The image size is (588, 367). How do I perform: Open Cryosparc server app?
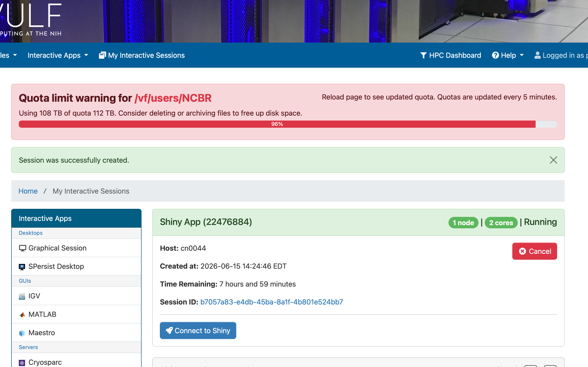[76, 360]
